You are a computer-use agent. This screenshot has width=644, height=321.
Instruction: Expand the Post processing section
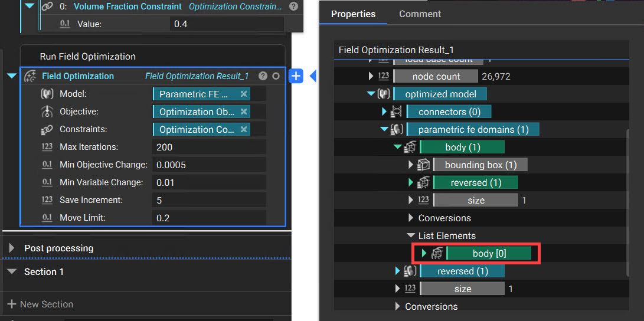[x=11, y=248]
